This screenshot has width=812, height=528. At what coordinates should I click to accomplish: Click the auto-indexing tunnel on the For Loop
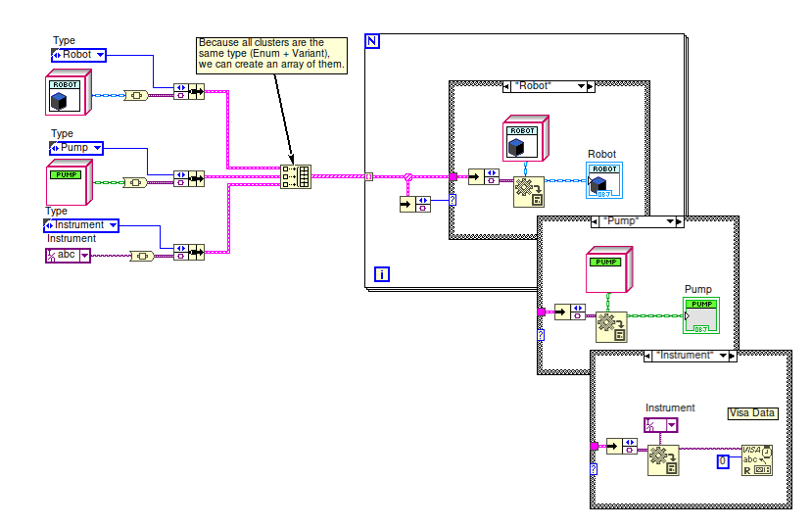368,176
